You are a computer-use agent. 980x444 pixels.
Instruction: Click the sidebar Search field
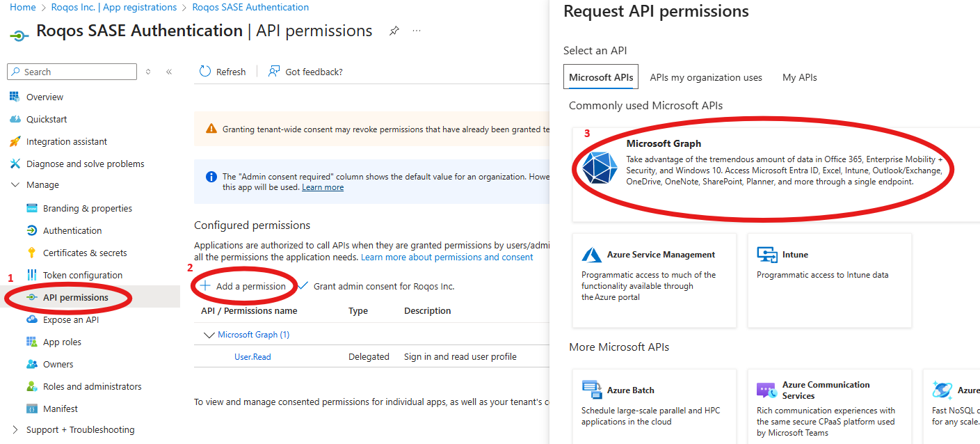tap(72, 72)
